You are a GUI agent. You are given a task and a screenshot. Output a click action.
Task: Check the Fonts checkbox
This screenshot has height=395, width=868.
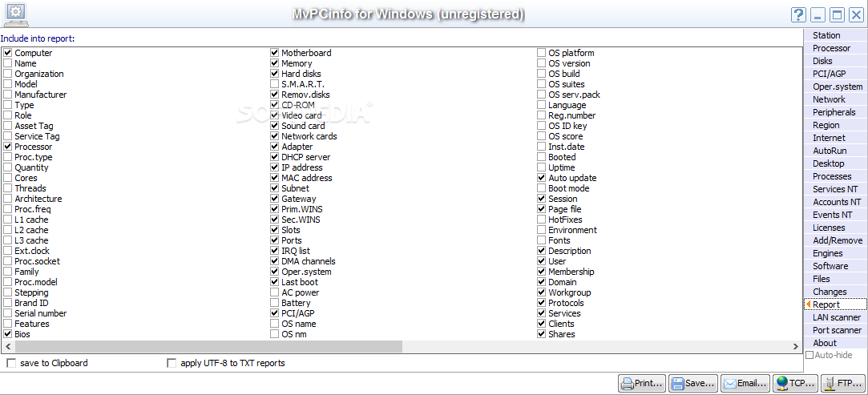point(541,240)
